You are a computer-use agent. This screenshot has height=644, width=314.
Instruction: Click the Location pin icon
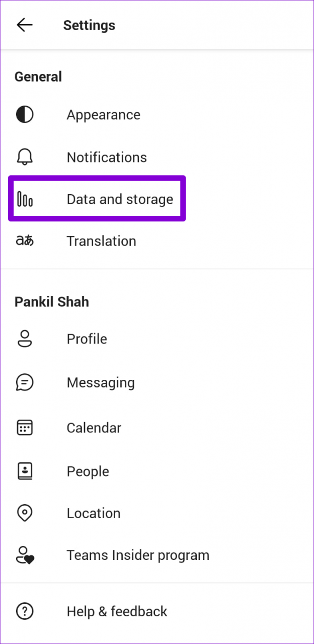click(x=25, y=513)
